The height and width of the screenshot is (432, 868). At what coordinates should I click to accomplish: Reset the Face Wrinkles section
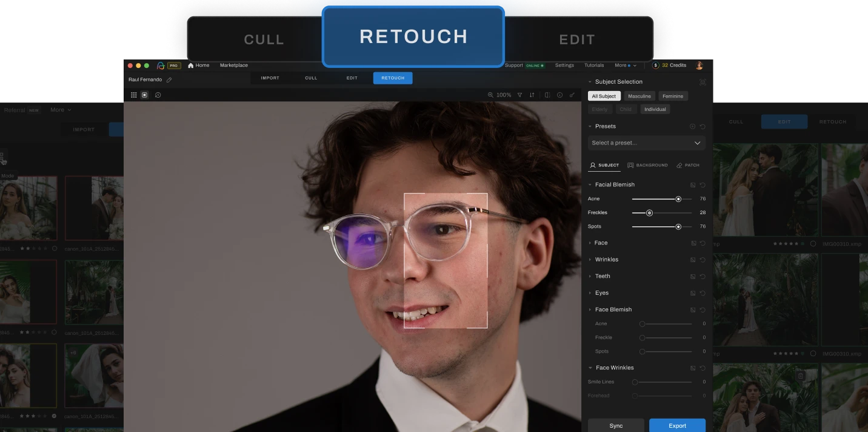click(x=703, y=368)
